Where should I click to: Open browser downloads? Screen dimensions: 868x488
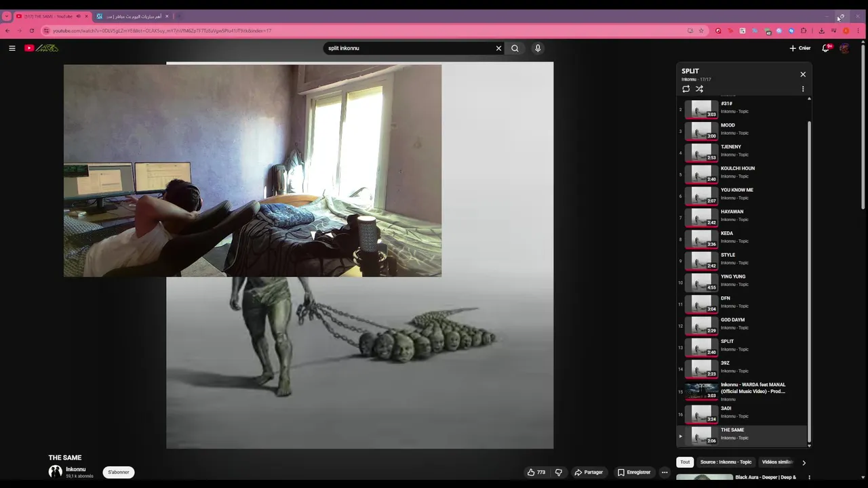coord(821,30)
